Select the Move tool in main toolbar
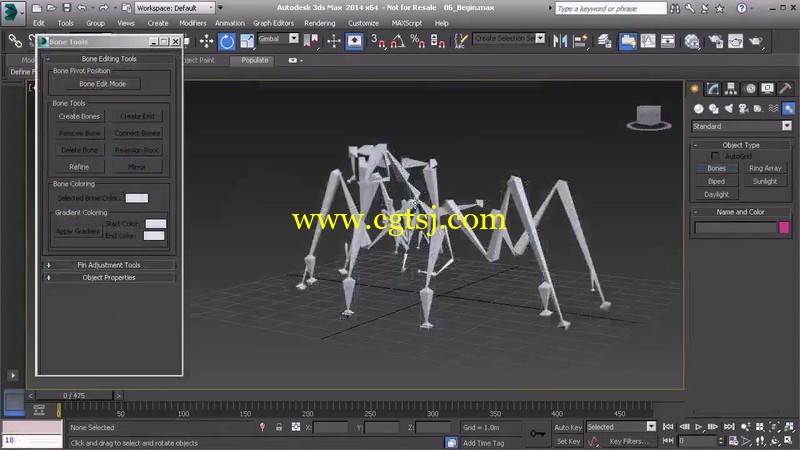 point(207,41)
